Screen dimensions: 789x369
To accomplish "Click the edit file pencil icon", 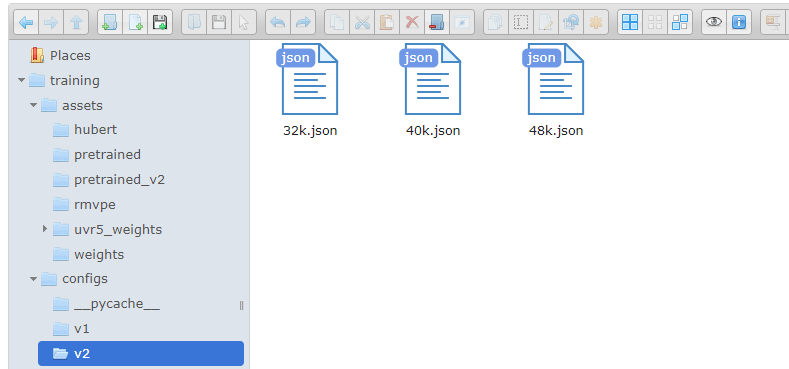I will 546,22.
